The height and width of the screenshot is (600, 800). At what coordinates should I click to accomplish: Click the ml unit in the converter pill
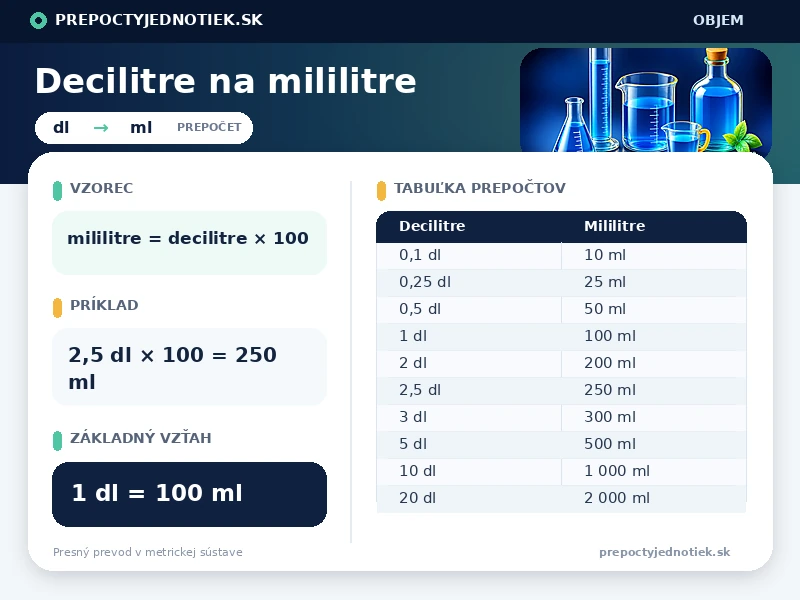(141, 128)
